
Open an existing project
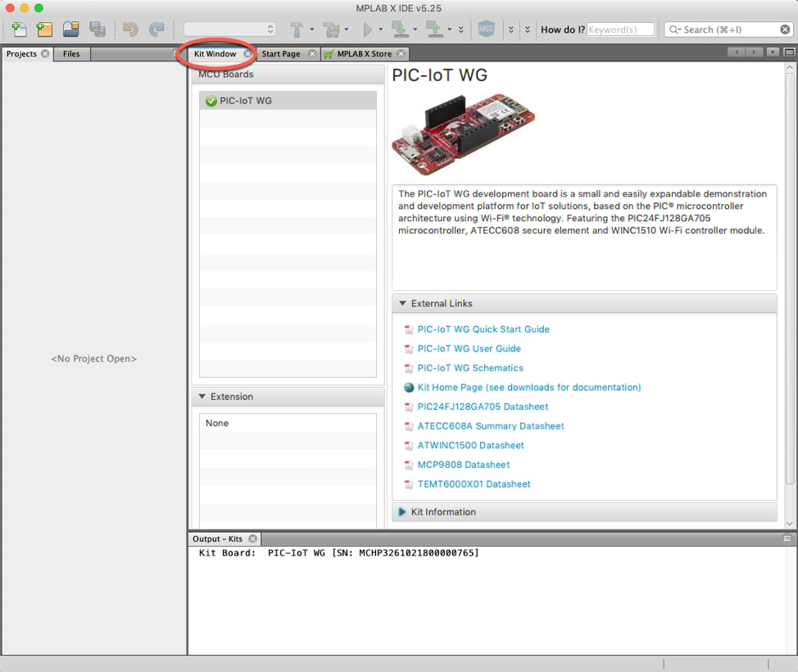(70, 29)
